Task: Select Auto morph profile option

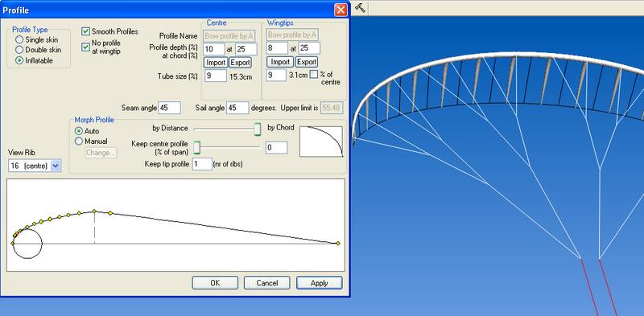Action: point(79,131)
